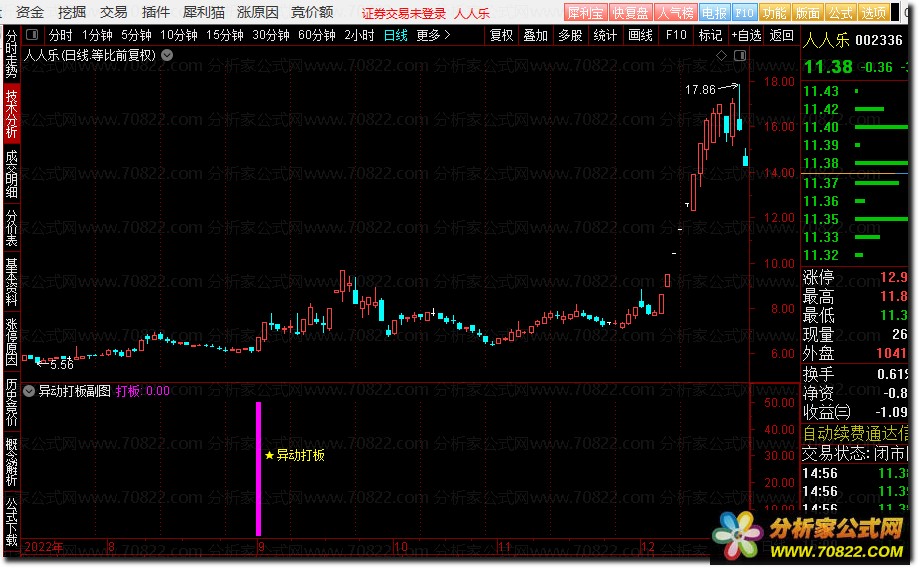Open the 插件 menu
The width and height of the screenshot is (920, 568).
point(155,12)
